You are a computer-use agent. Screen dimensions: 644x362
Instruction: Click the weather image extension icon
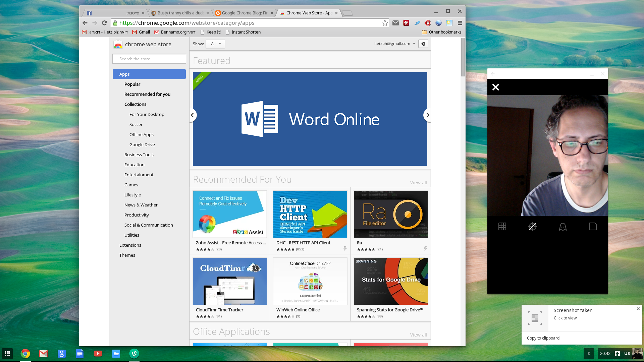[449, 23]
